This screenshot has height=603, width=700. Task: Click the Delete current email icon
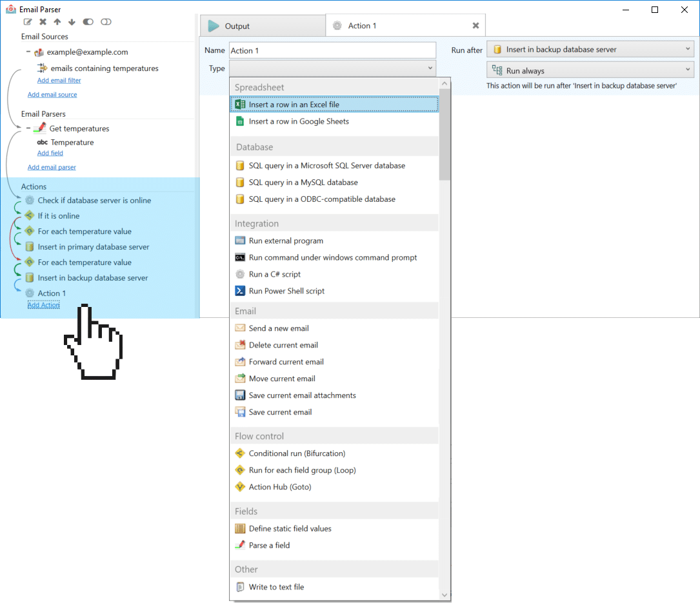(240, 345)
